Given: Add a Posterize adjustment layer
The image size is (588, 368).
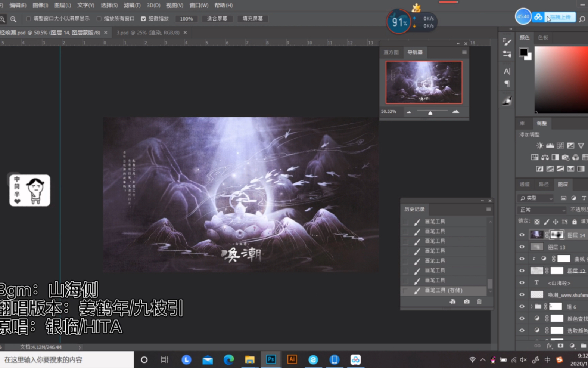Looking at the screenshot, I should click(550, 169).
